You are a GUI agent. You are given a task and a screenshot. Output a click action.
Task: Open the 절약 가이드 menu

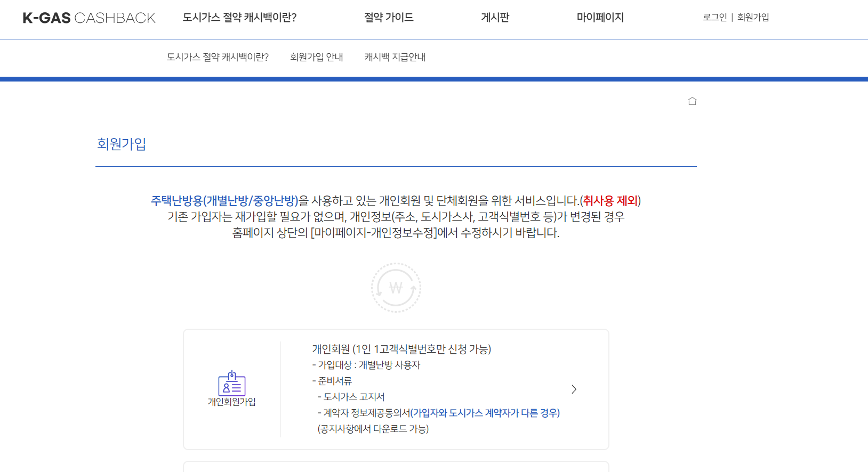click(x=389, y=18)
